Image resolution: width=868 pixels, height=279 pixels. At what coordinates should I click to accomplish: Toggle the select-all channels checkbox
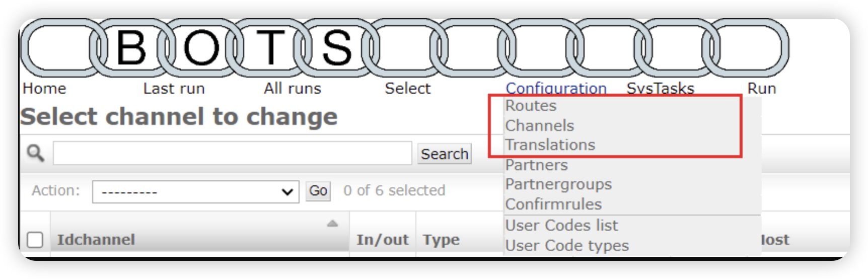tap(35, 240)
